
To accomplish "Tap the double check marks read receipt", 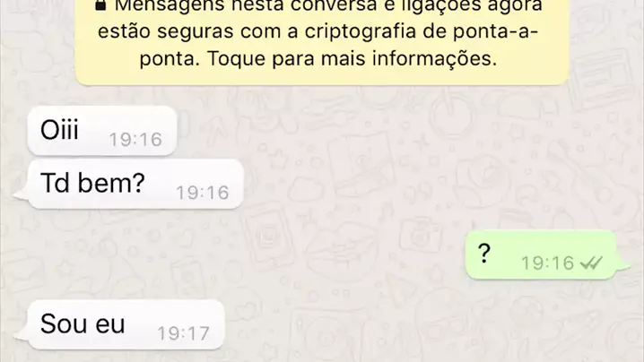I will point(591,263).
